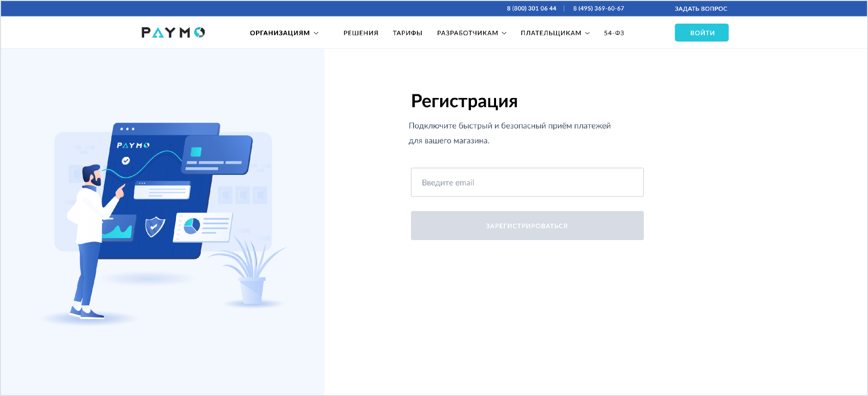Click the 8 (800) 301 06 44 phone number

point(531,9)
